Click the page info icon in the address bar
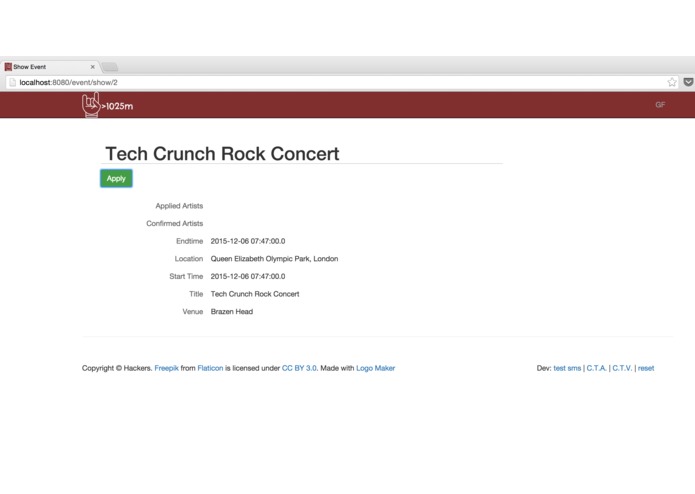The height and width of the screenshot is (494, 695). click(x=12, y=82)
